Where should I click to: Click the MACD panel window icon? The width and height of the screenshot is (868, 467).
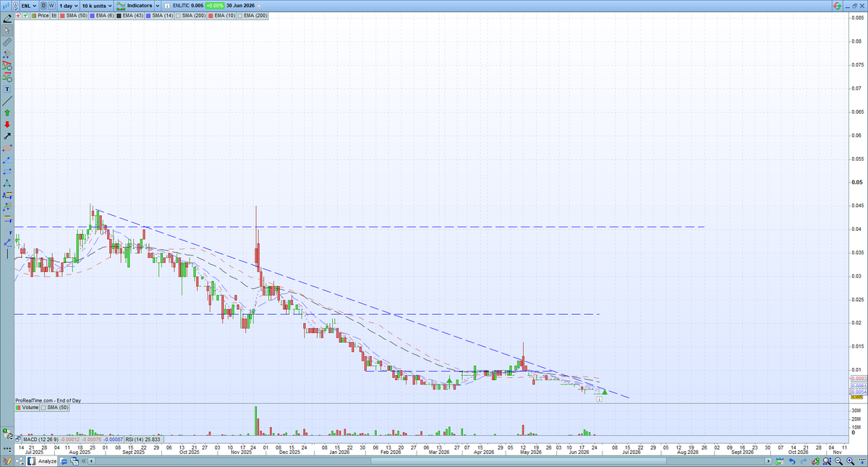tap(18, 439)
